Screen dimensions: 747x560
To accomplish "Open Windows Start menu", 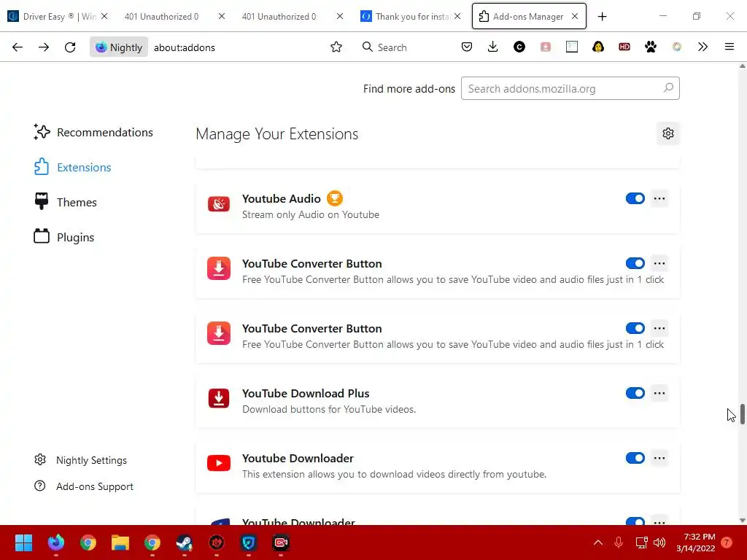I will point(23,542).
